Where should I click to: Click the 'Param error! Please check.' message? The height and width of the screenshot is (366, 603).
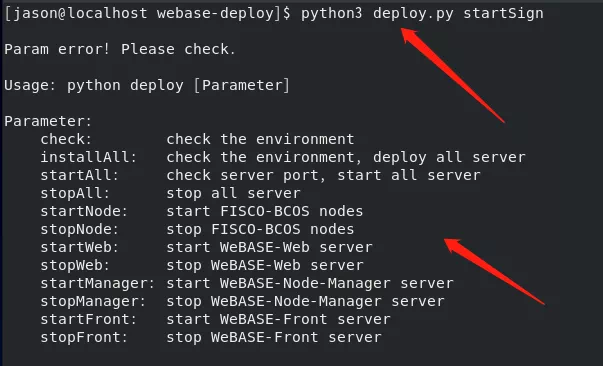(x=120, y=50)
